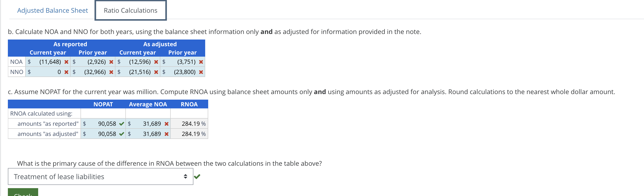Click the sort arrows inside the dropdown control
The width and height of the screenshot is (644, 196).
185,176
